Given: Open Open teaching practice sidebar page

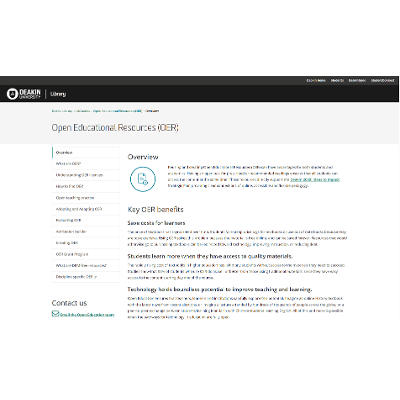Looking at the screenshot, I should 86,198.
